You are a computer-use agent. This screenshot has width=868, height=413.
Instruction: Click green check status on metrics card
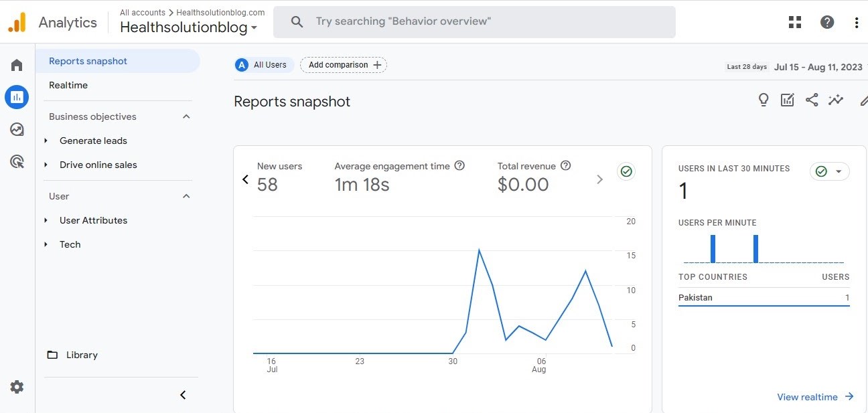[x=626, y=171]
